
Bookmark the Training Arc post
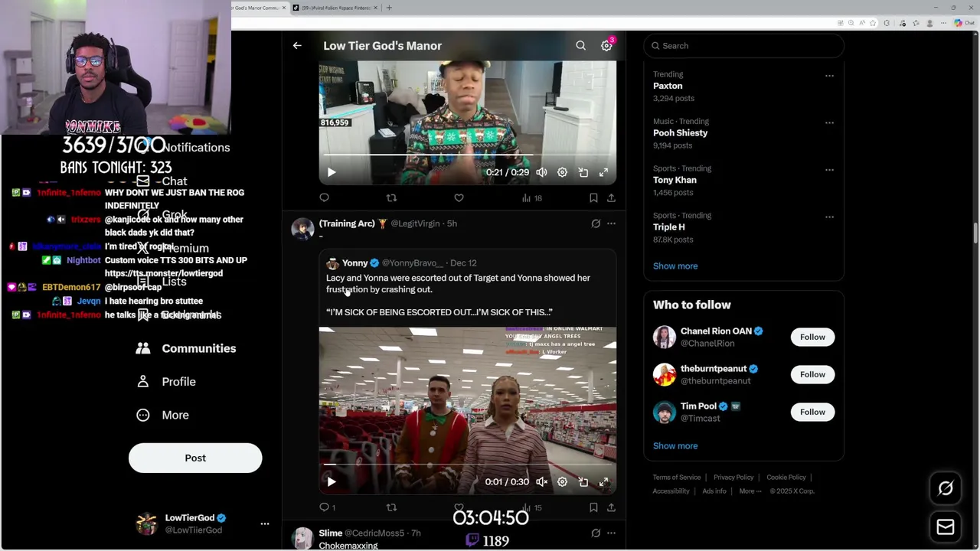[x=593, y=507]
